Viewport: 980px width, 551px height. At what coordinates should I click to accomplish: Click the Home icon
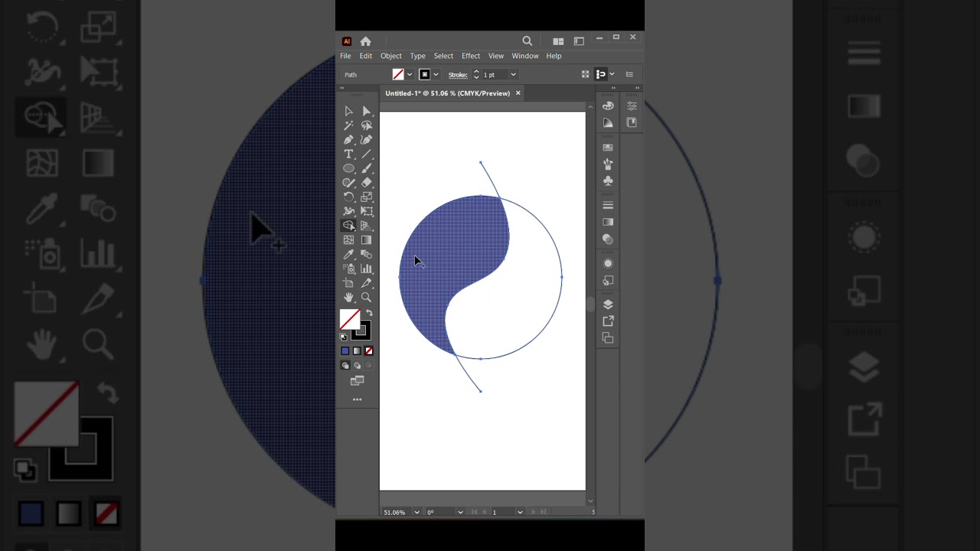365,41
